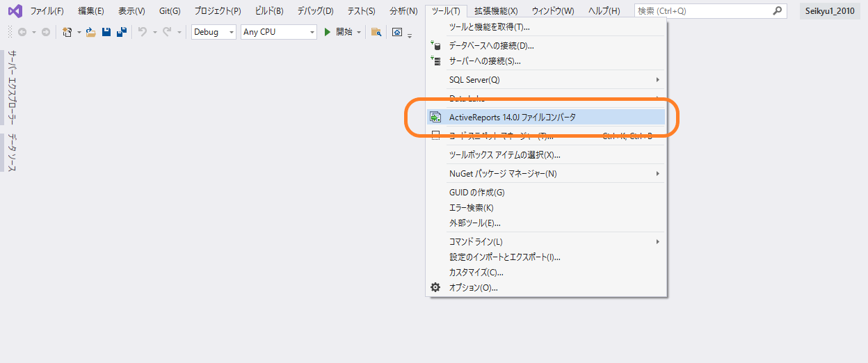Expand the start button dropdown arrow
The height and width of the screenshot is (363, 868).
point(359,32)
